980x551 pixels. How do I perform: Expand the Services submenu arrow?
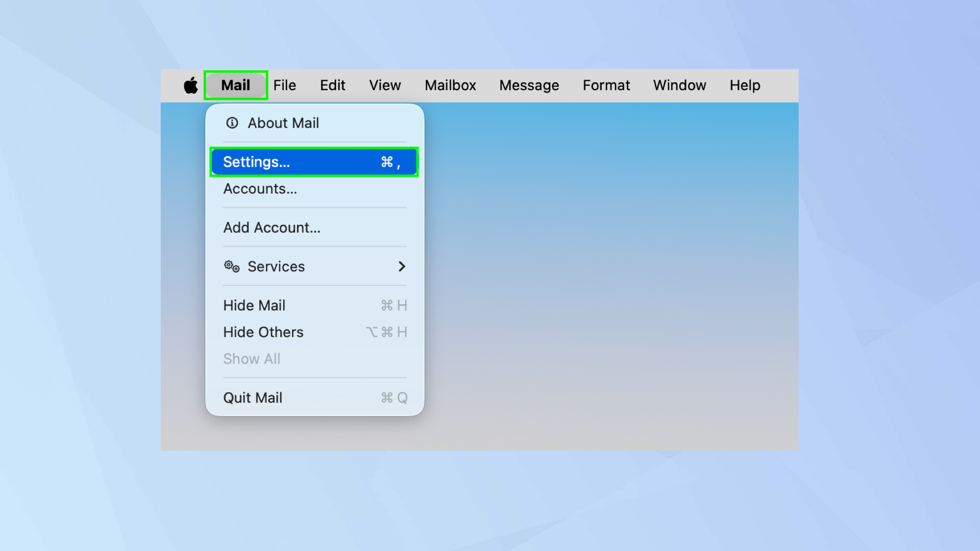pyautogui.click(x=402, y=266)
